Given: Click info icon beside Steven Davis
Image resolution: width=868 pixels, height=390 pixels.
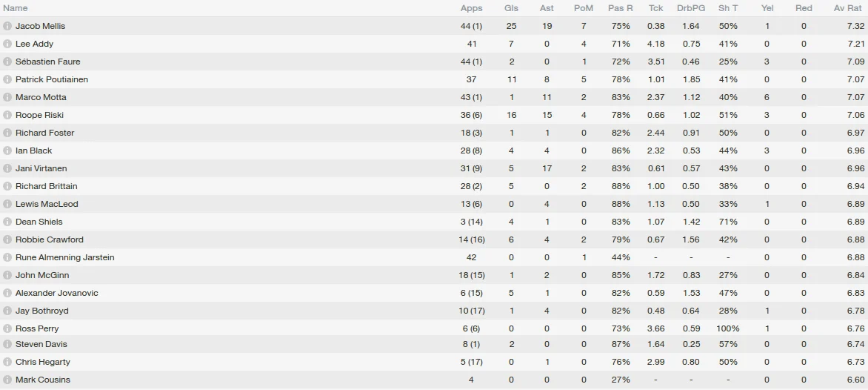Looking at the screenshot, I should point(7,344).
